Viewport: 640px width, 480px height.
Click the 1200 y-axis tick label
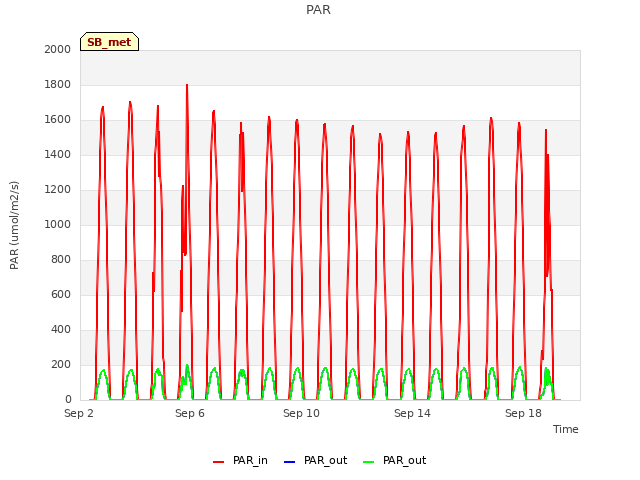[x=58, y=189]
